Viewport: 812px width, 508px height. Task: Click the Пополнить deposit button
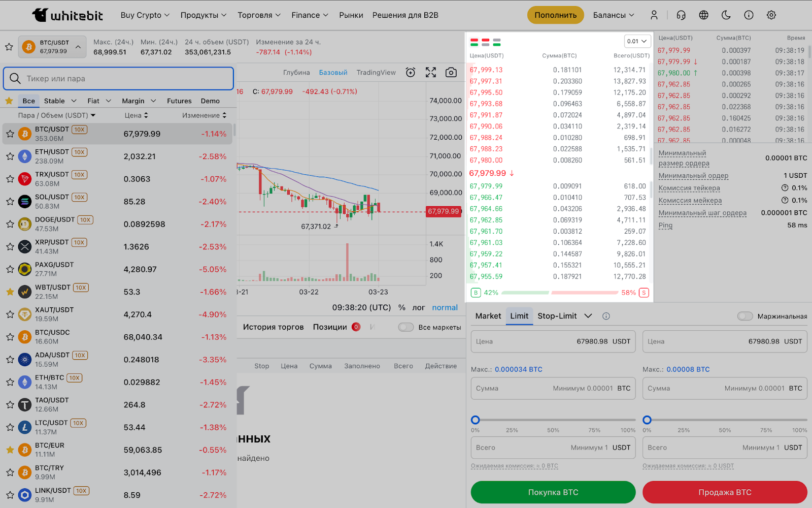(x=556, y=15)
